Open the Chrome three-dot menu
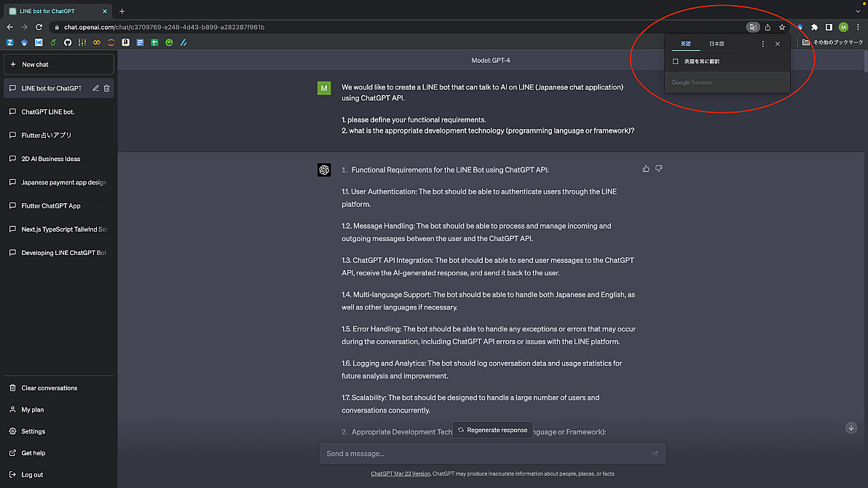Image resolution: width=868 pixels, height=488 pixels. click(858, 27)
